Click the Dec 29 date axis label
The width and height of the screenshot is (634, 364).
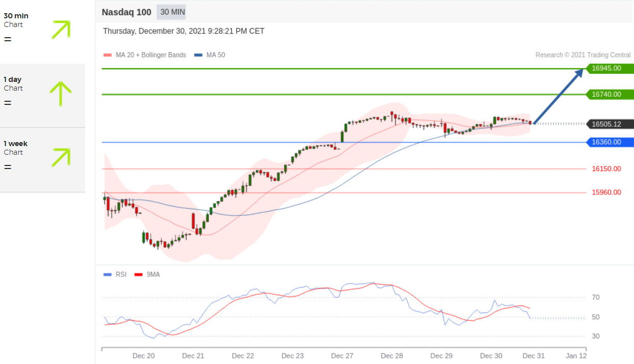click(x=441, y=356)
